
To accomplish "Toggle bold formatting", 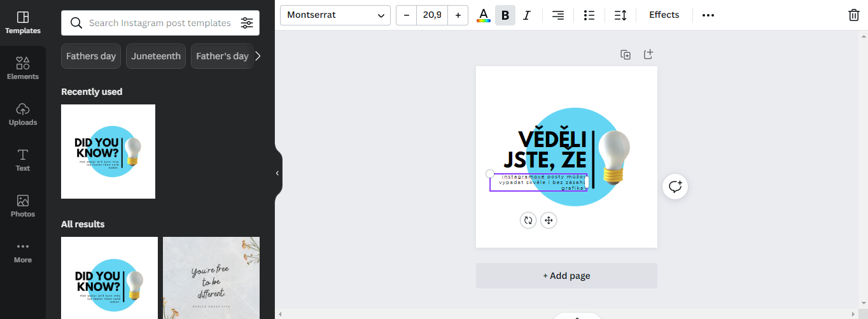I will click(x=505, y=15).
